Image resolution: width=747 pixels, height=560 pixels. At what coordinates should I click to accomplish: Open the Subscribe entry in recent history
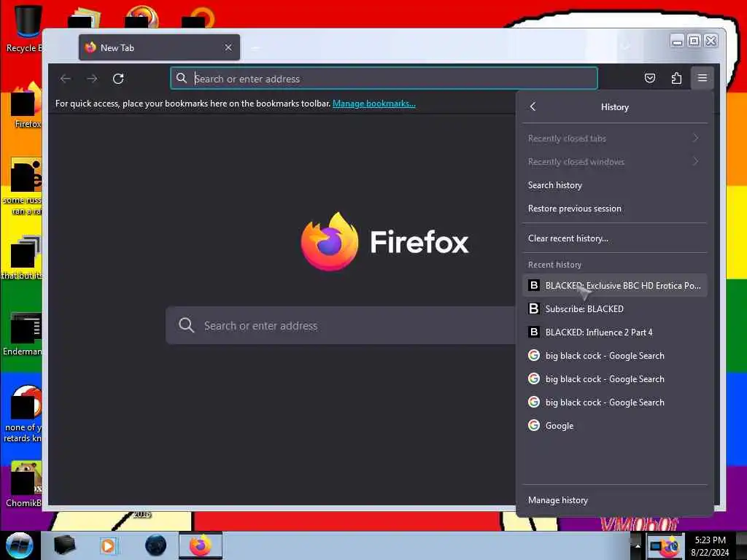pyautogui.click(x=614, y=308)
